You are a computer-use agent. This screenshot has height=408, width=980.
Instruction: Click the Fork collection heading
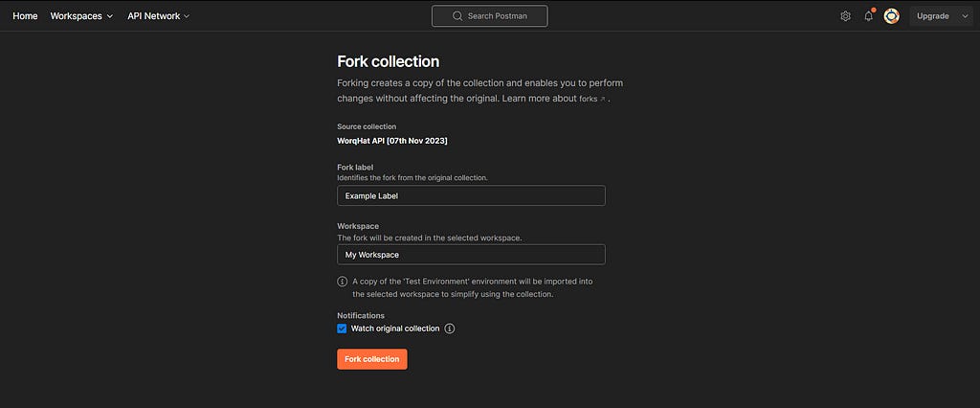coord(389,61)
